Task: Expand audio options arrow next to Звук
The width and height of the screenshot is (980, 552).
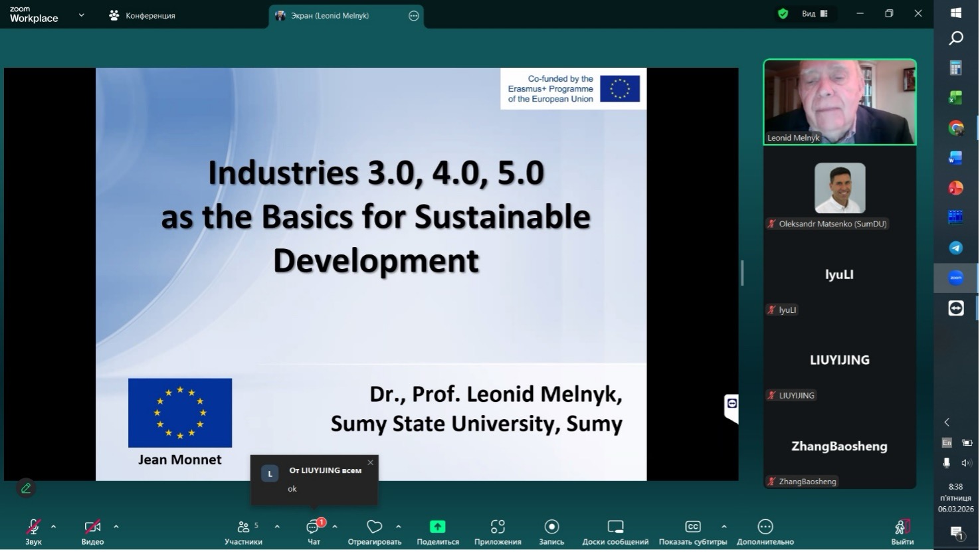Action: pos(54,527)
